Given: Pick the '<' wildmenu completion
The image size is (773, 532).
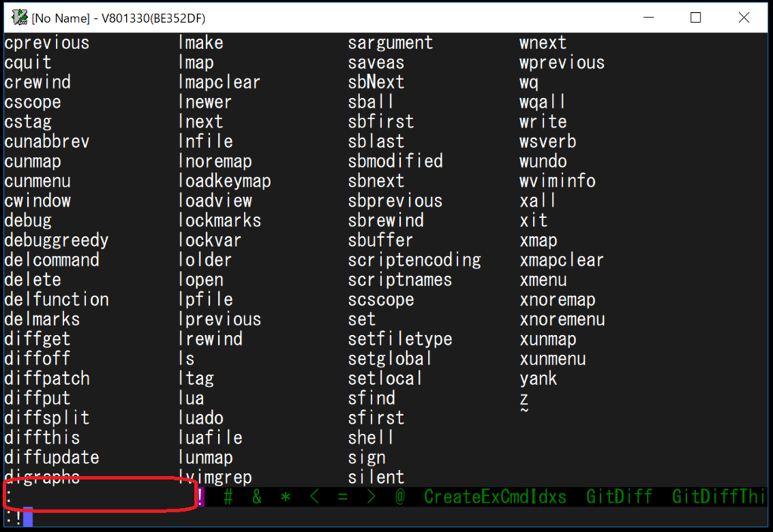Looking at the screenshot, I should 314,497.
